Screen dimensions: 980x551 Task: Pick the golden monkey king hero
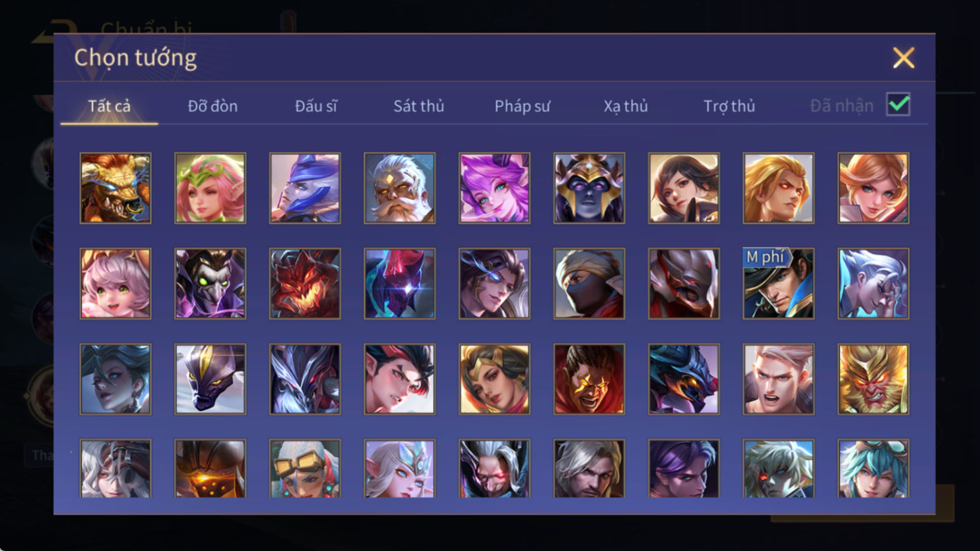[873, 379]
